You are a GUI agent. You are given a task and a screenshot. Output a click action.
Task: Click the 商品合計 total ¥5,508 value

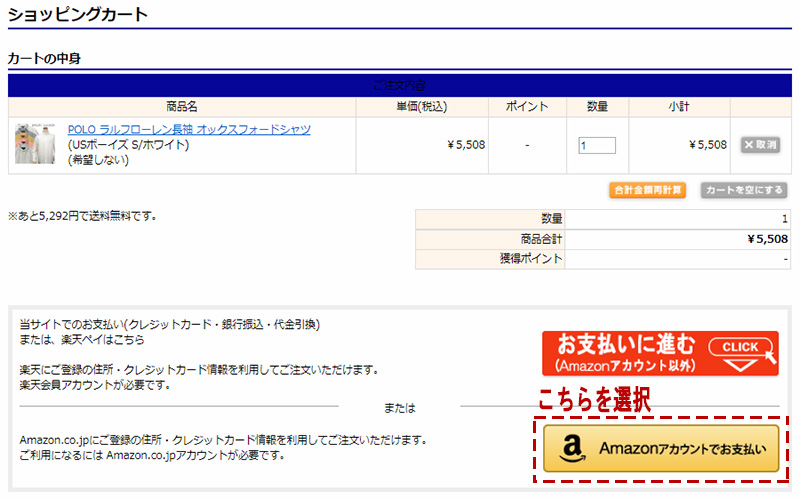pos(767,239)
